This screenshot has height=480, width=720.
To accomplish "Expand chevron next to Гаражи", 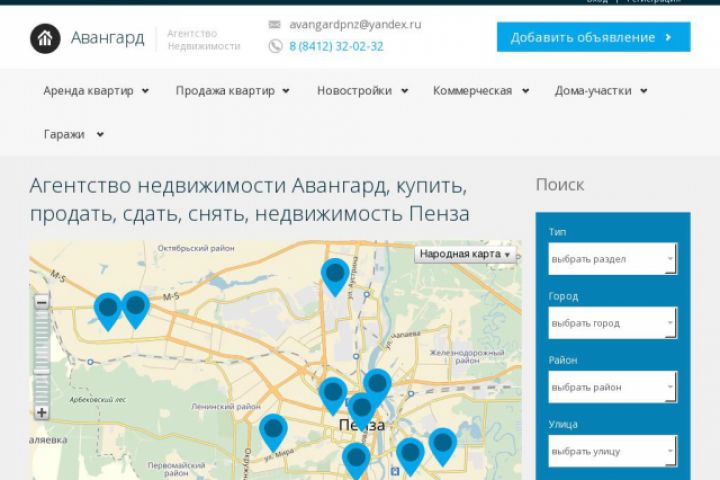I will point(100,135).
